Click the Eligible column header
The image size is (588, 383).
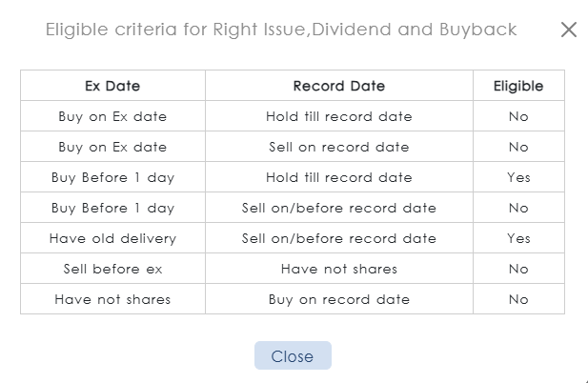tap(518, 86)
